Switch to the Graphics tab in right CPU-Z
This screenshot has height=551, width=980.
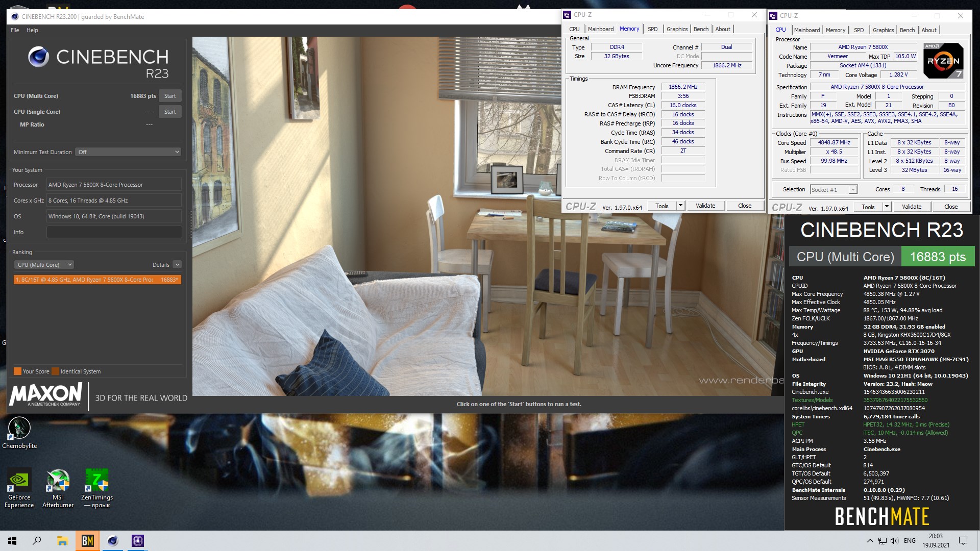(883, 30)
